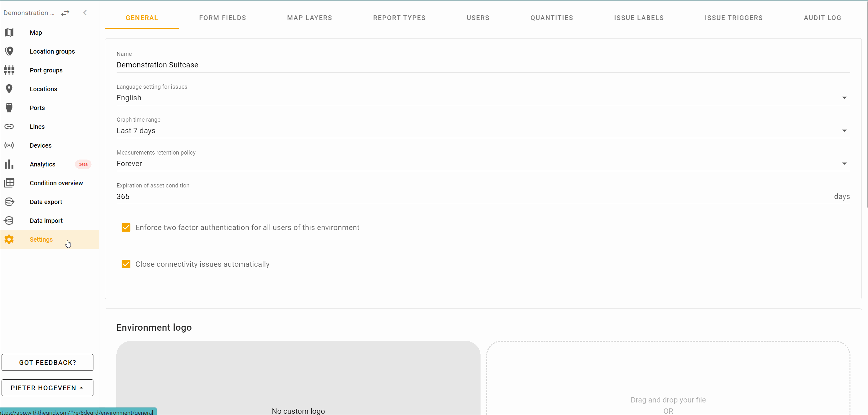Open Language setting for issues dropdown
This screenshot has height=415, width=868.
pos(482,98)
